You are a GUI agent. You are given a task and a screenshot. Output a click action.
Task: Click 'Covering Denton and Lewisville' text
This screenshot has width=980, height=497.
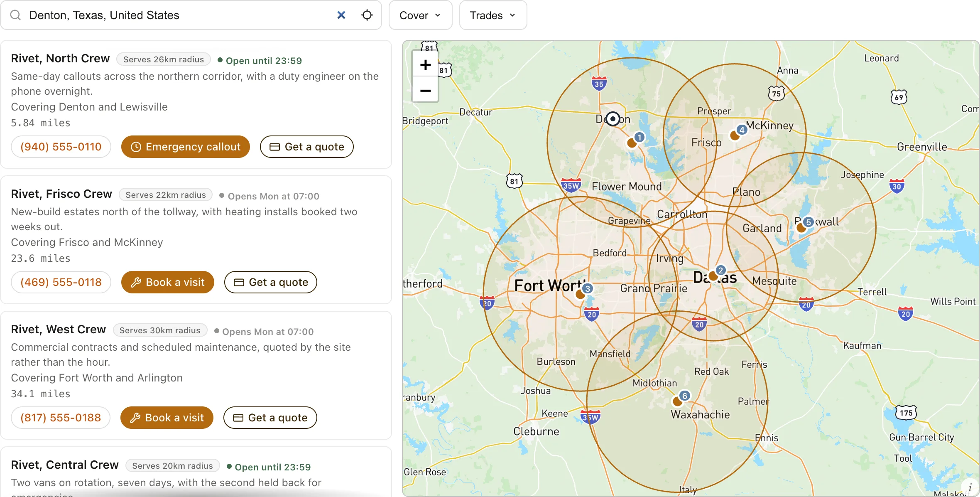click(89, 107)
